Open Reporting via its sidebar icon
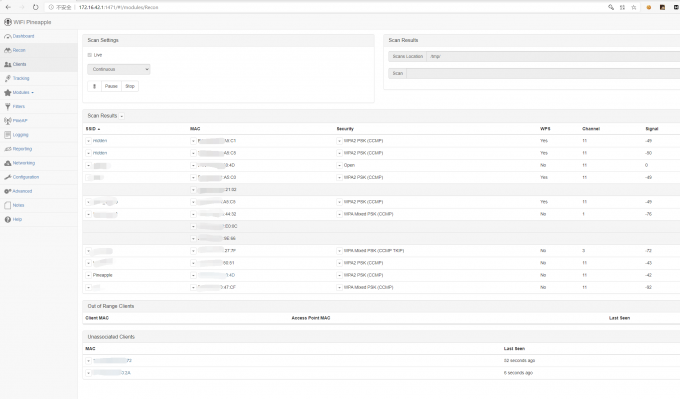 pos(7,149)
